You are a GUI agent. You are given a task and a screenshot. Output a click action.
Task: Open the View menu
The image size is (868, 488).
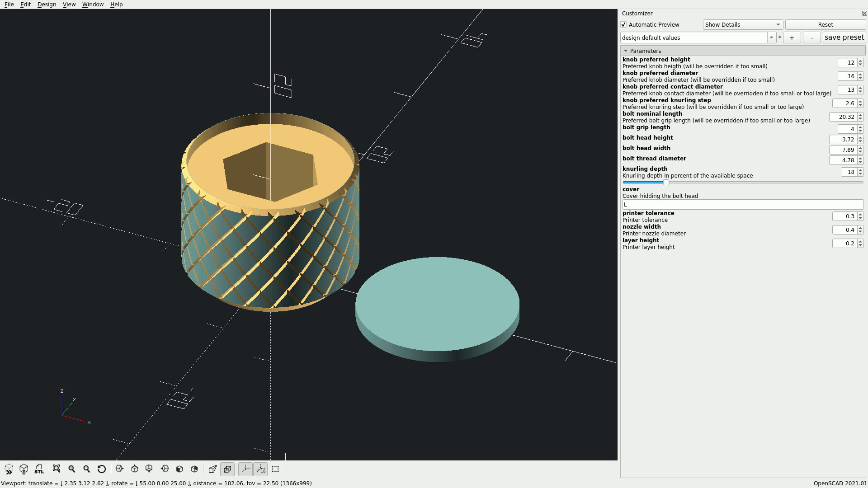point(69,4)
